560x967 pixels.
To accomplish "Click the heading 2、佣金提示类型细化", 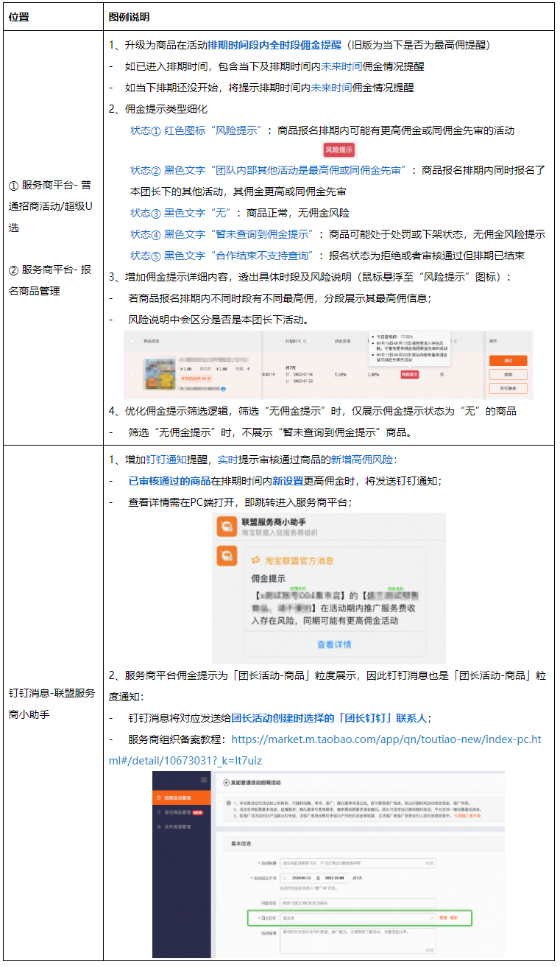I will coord(157,109).
